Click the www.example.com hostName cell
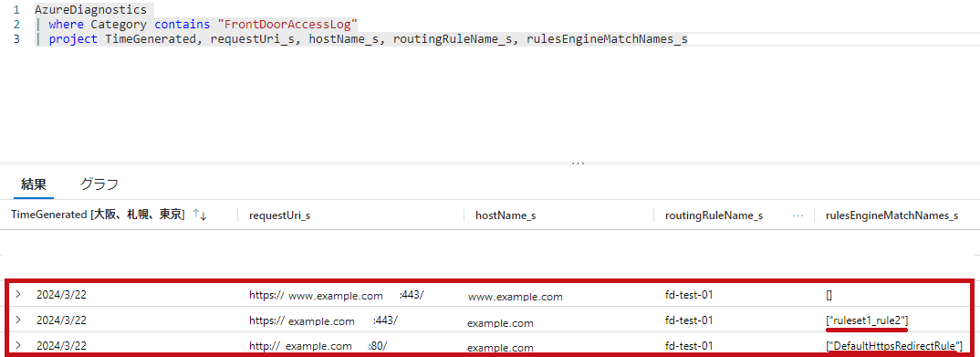This screenshot has width=980, height=357. point(515,297)
